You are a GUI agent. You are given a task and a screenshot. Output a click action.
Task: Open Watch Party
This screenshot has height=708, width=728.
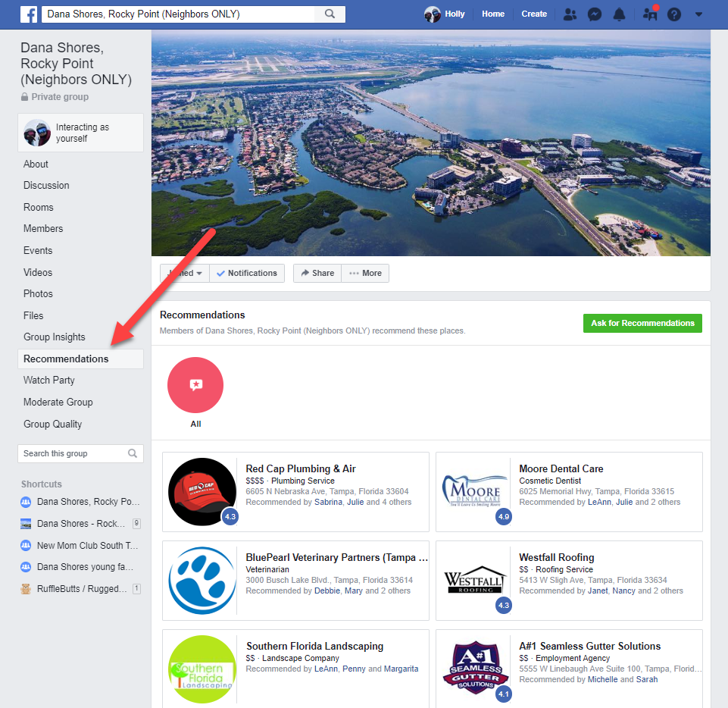pyautogui.click(x=49, y=380)
